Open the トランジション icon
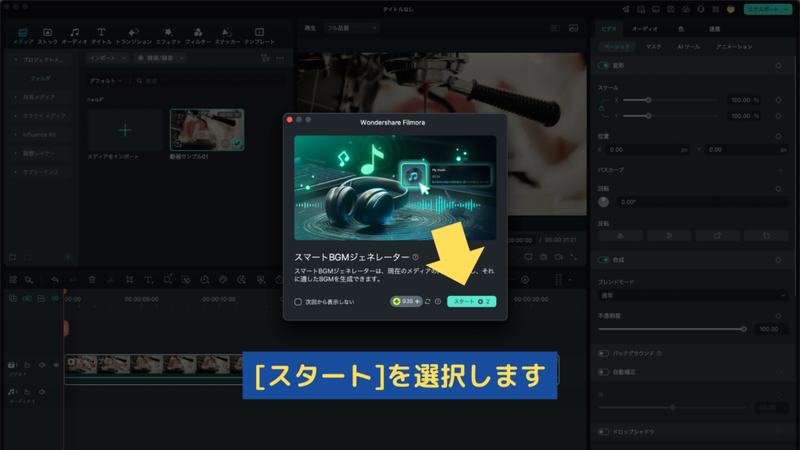 coord(134,36)
